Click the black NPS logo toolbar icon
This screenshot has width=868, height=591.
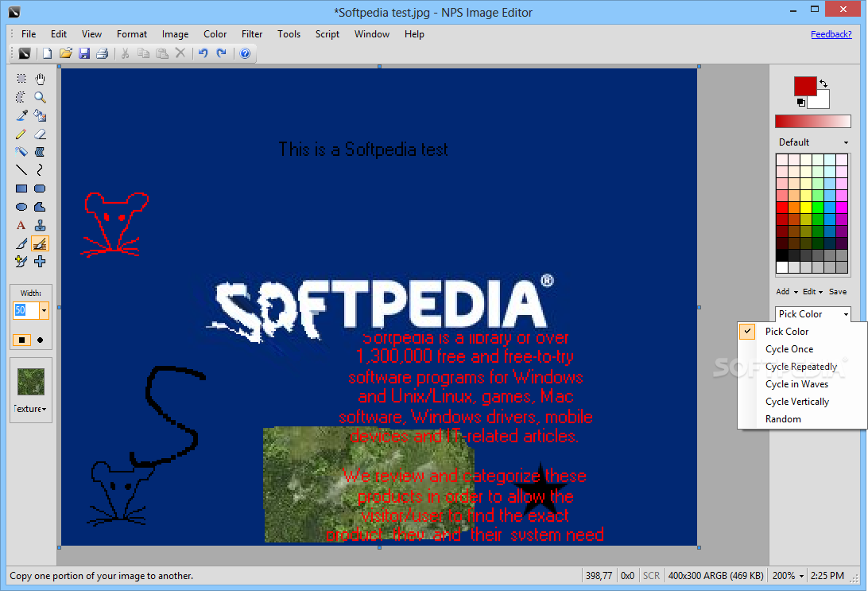25,53
